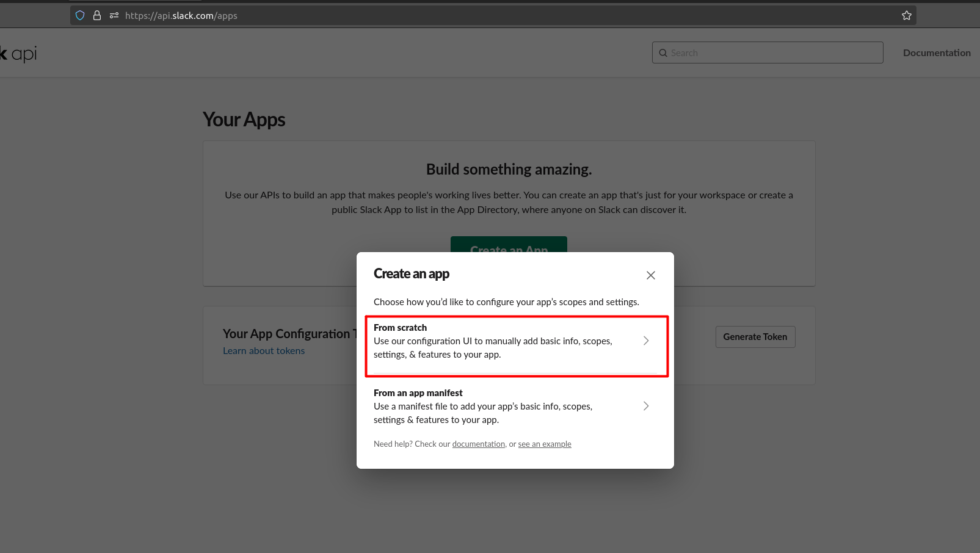Screen dimensions: 980x553
Task: Open the see an example link
Action: pos(545,444)
